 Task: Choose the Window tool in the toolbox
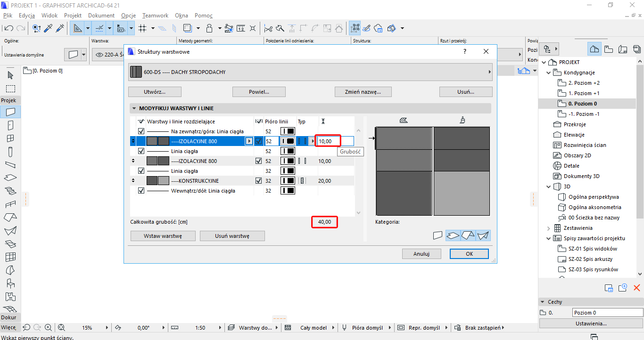tap(10, 138)
